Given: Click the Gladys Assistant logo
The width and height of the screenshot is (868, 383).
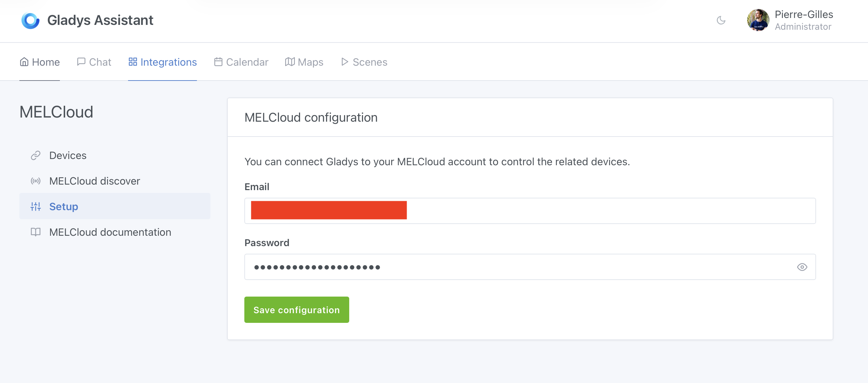Looking at the screenshot, I should pyautogui.click(x=30, y=20).
